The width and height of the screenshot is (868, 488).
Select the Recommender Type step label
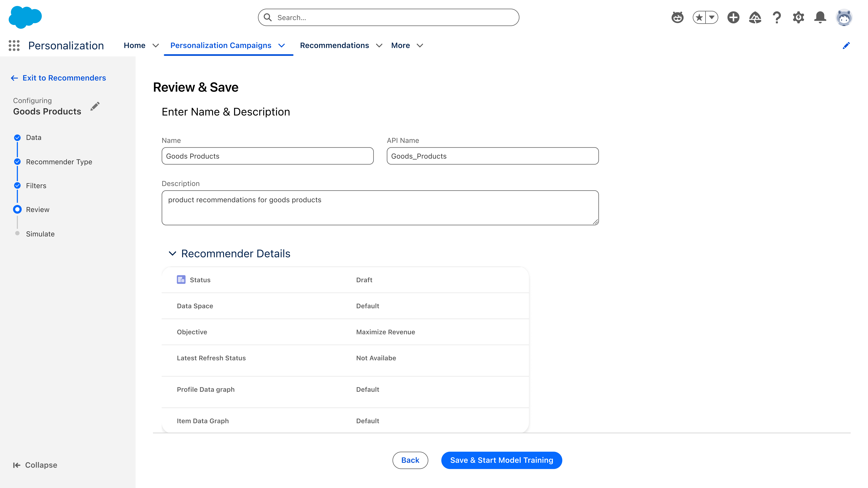coord(59,162)
